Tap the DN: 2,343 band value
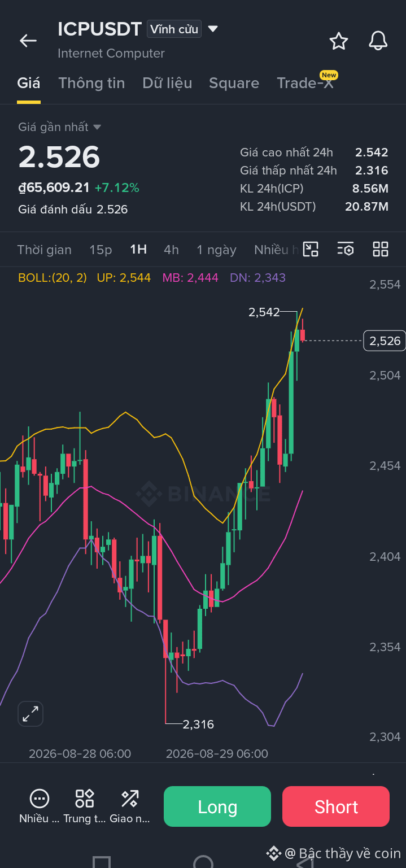The image size is (406, 868). [257, 277]
